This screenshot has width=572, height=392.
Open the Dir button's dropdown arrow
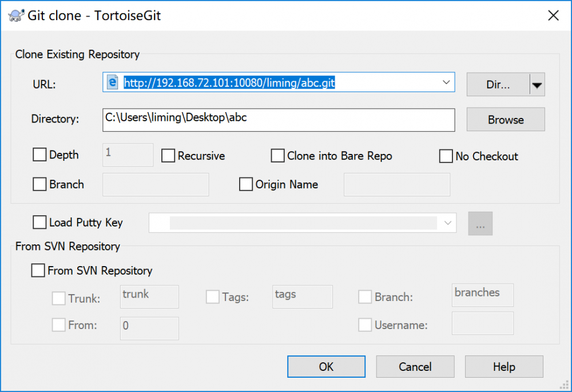click(x=537, y=85)
